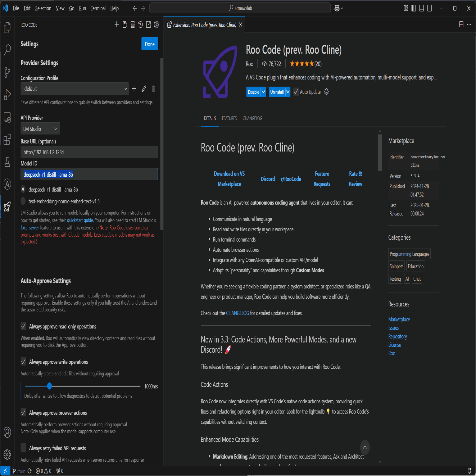Click the Roo Code settings panel scrollbar
The height and width of the screenshot is (476, 476).
[x=162, y=144]
